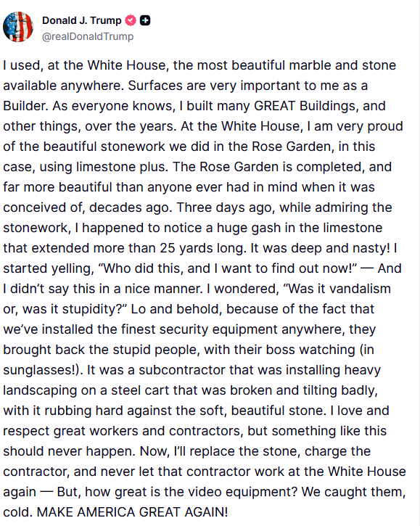Click the pink verified checkmark badge
420x526 pixels.
pos(131,20)
